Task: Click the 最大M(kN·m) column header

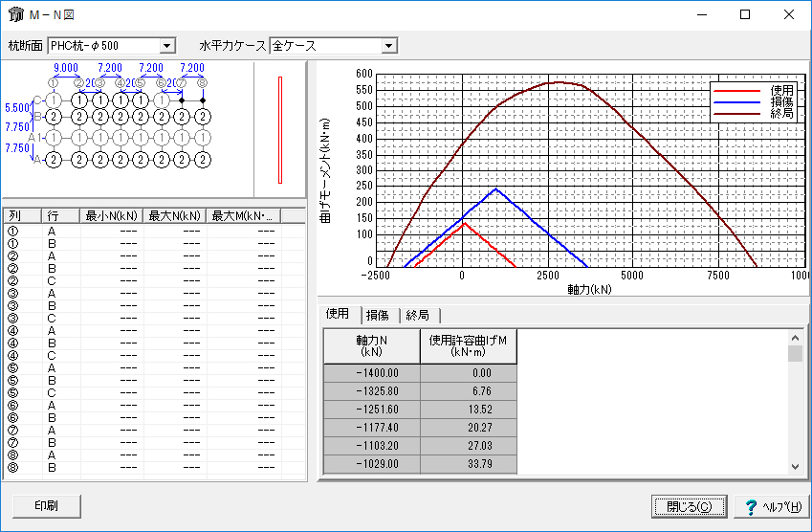Action: point(243,216)
